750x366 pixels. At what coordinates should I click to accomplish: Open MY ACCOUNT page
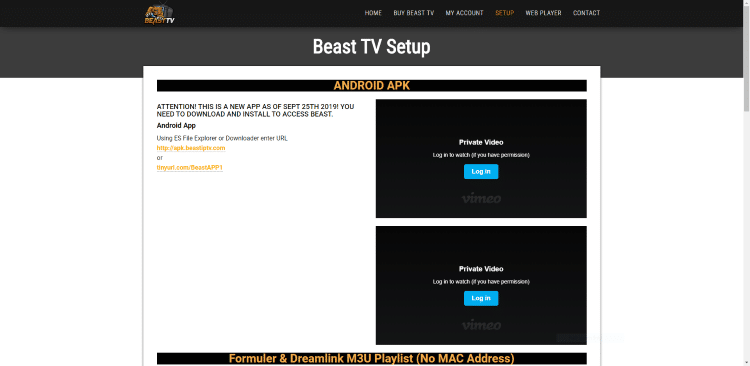tap(464, 13)
